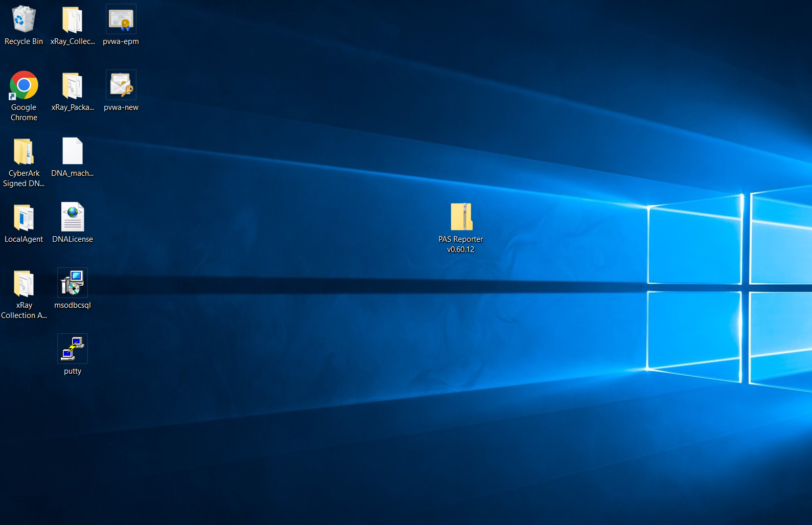Select the msodbcsql installer icon

click(x=73, y=283)
